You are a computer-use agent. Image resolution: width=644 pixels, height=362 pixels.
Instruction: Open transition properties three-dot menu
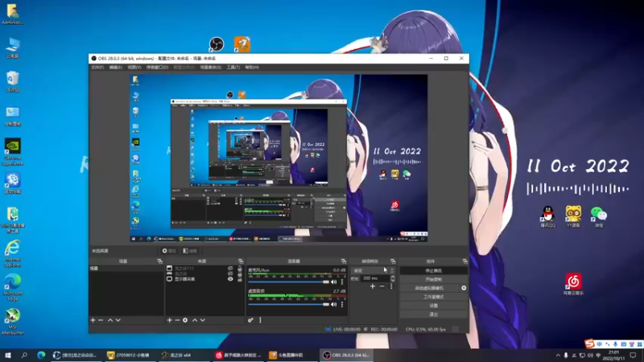point(391,286)
